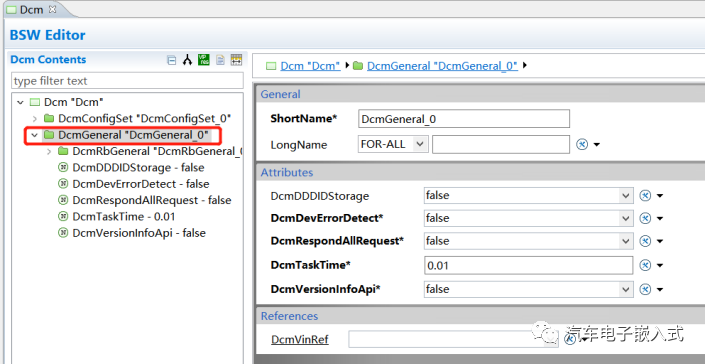Image resolution: width=706 pixels, height=364 pixels.
Task: Click breadcrumb arrow after Dcm "Dcm"
Action: coord(347,66)
